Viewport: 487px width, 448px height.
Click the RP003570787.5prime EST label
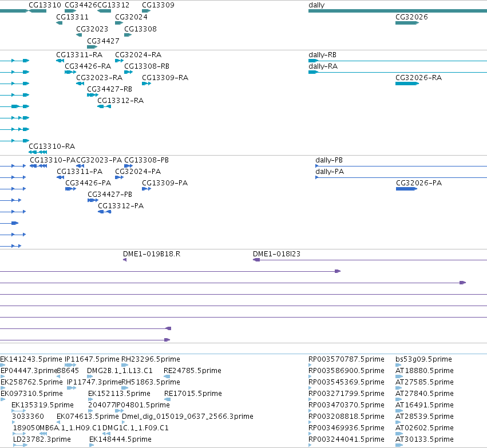click(x=346, y=359)
